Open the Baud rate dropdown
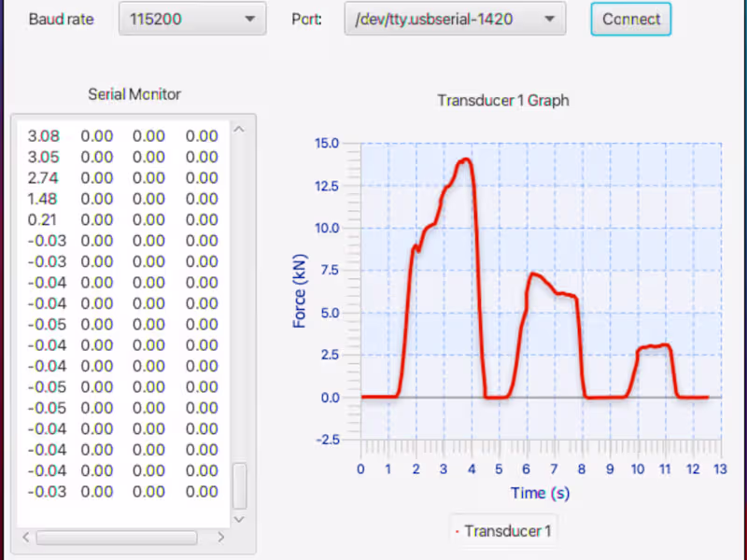 (191, 18)
